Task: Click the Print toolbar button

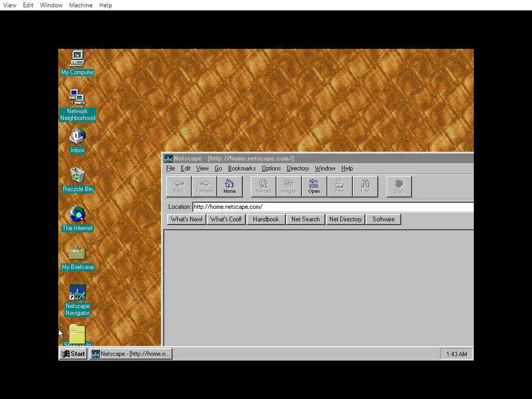Action: click(340, 187)
